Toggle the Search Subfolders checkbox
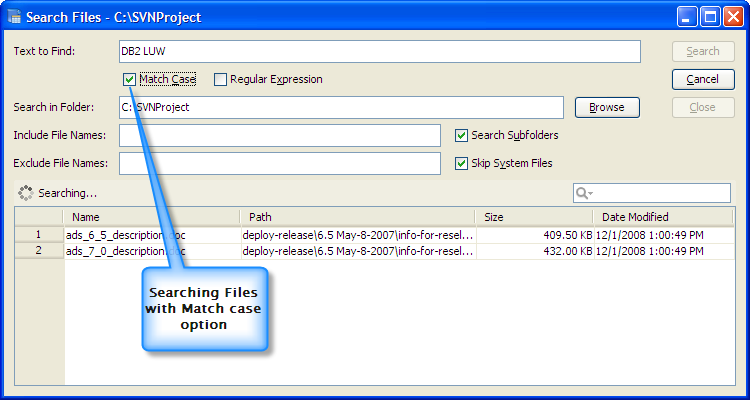Viewport: 750px width, 400px height. [x=462, y=135]
